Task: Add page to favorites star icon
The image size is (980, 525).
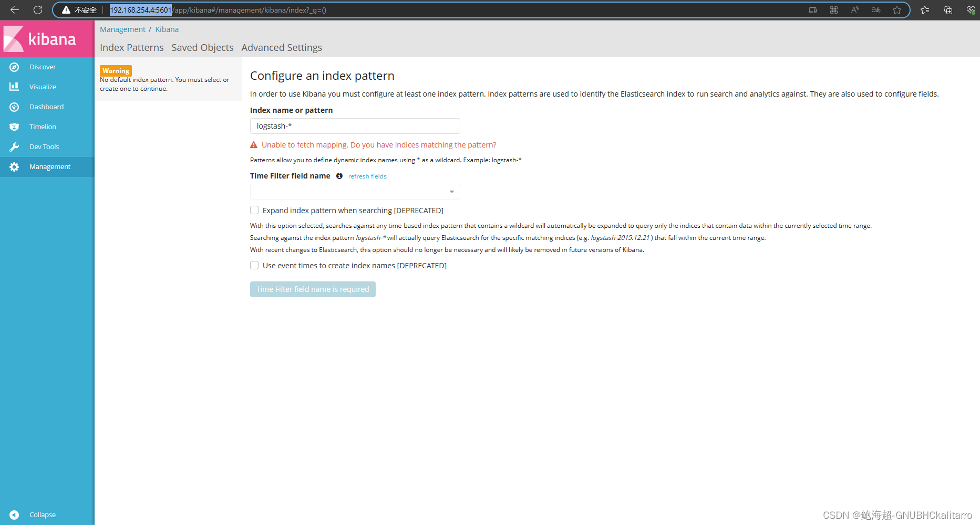Action: [897, 10]
